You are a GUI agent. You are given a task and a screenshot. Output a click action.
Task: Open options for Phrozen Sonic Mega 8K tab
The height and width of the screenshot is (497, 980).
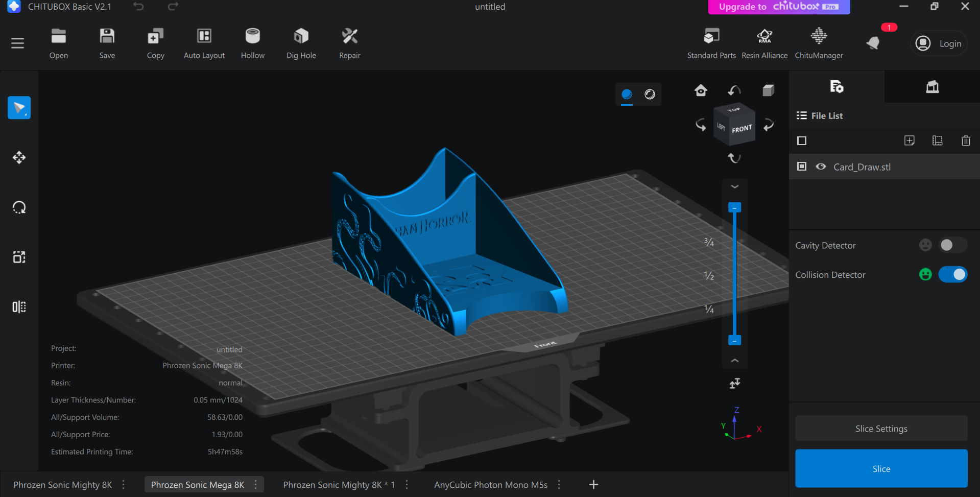pyautogui.click(x=256, y=484)
